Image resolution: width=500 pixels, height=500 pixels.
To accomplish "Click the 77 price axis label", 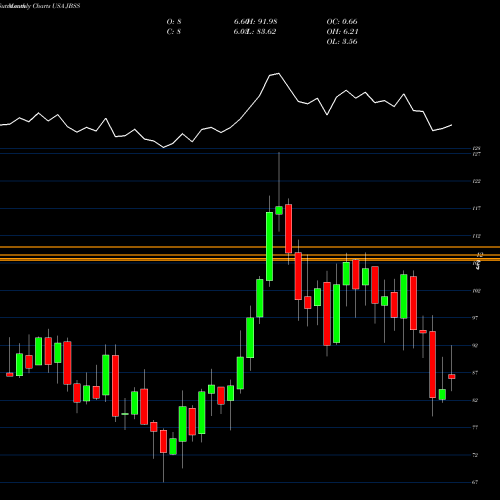I will (x=476, y=427).
